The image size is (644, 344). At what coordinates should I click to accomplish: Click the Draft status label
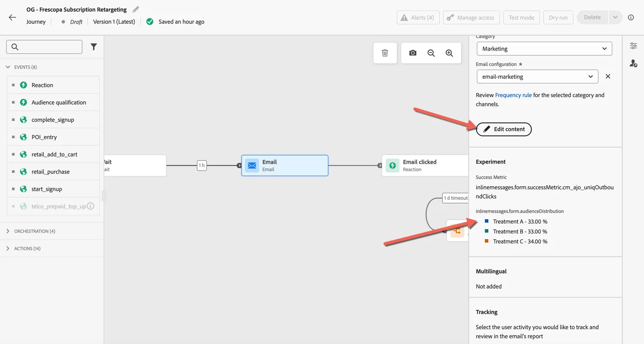[76, 22]
